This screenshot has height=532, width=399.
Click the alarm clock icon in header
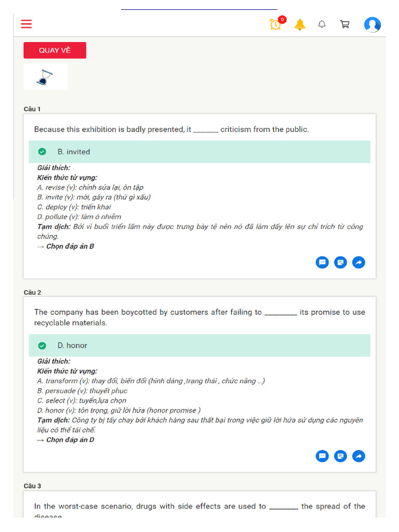pyautogui.click(x=275, y=24)
